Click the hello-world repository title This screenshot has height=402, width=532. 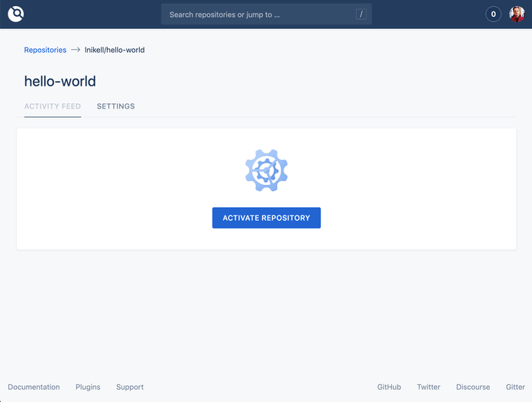click(x=60, y=81)
